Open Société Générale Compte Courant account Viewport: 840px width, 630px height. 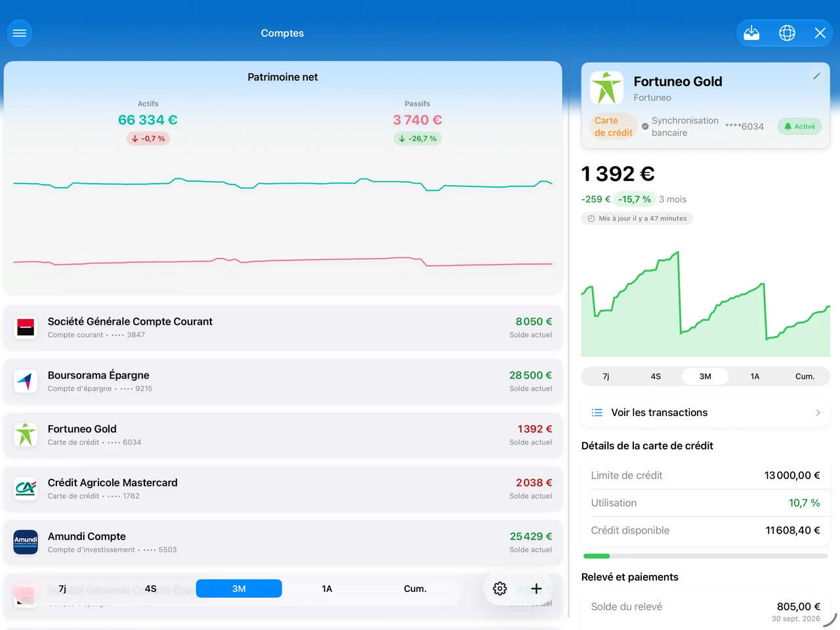tap(283, 327)
